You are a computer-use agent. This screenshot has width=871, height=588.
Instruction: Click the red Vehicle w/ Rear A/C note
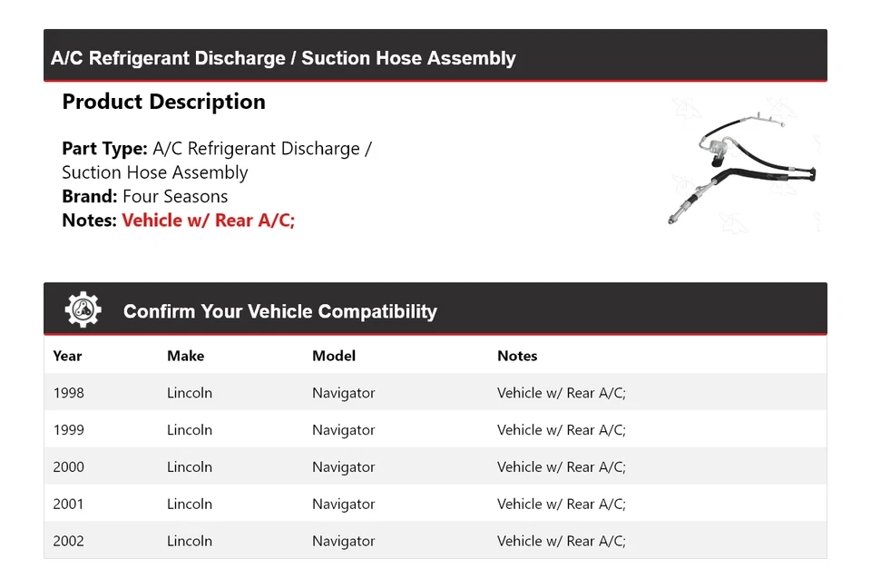tap(208, 220)
